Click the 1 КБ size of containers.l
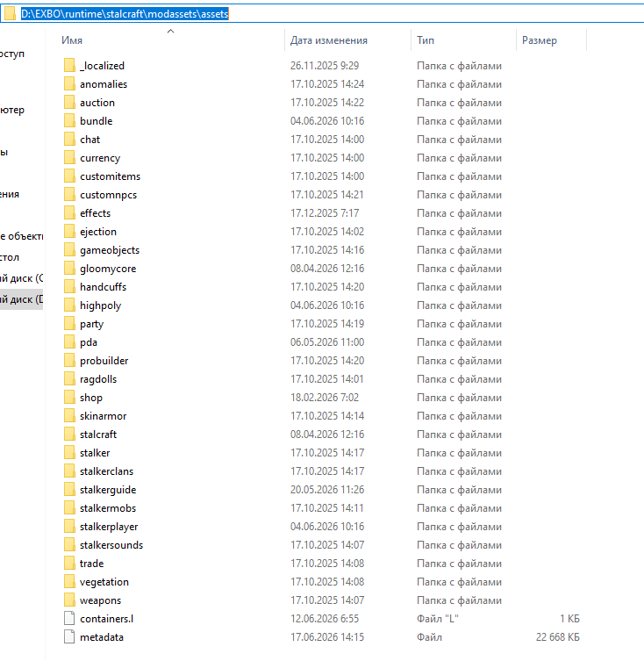 569,619
